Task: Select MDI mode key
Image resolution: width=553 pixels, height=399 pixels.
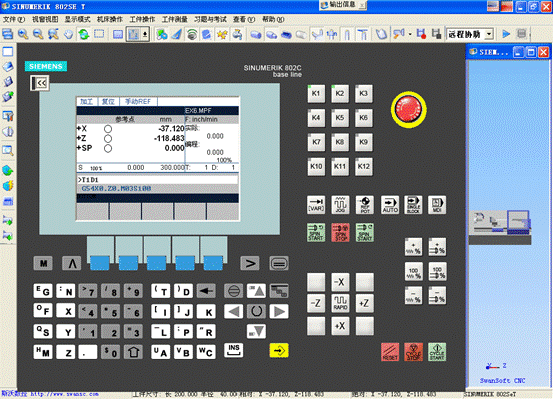Action: (437, 205)
